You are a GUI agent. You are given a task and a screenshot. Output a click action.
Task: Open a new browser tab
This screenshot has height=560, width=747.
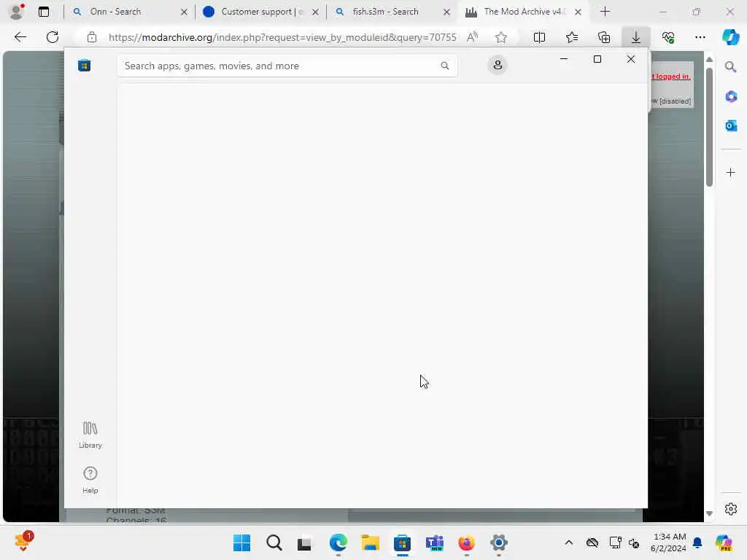point(605,12)
